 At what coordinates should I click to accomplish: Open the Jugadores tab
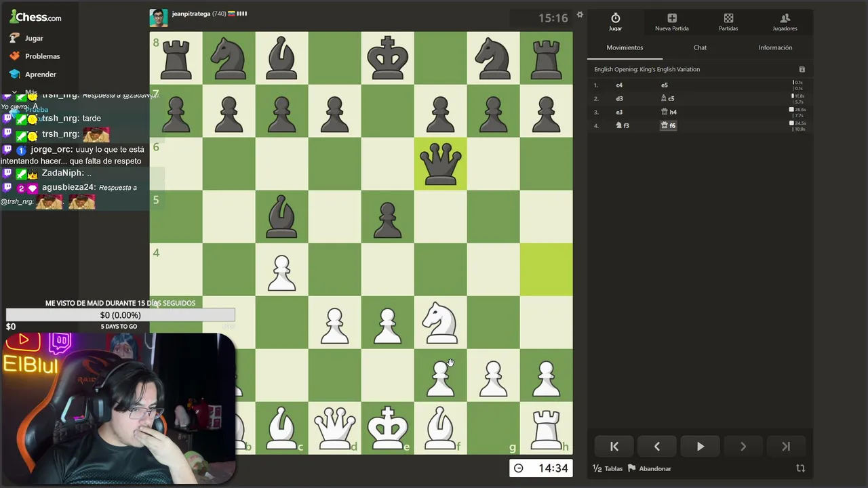click(x=785, y=22)
